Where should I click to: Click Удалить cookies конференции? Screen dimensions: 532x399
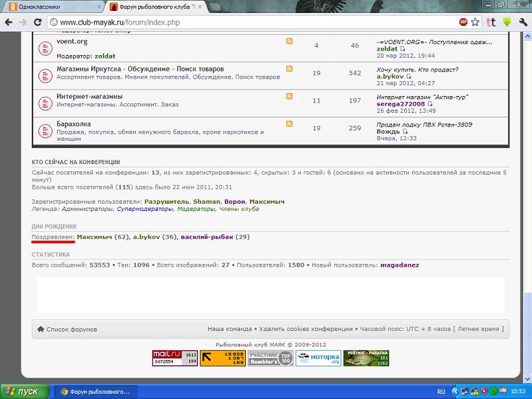click(306, 329)
